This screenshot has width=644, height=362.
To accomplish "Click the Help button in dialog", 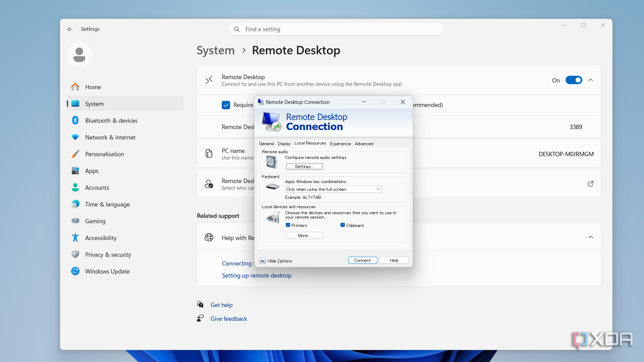I will pyautogui.click(x=394, y=260).
